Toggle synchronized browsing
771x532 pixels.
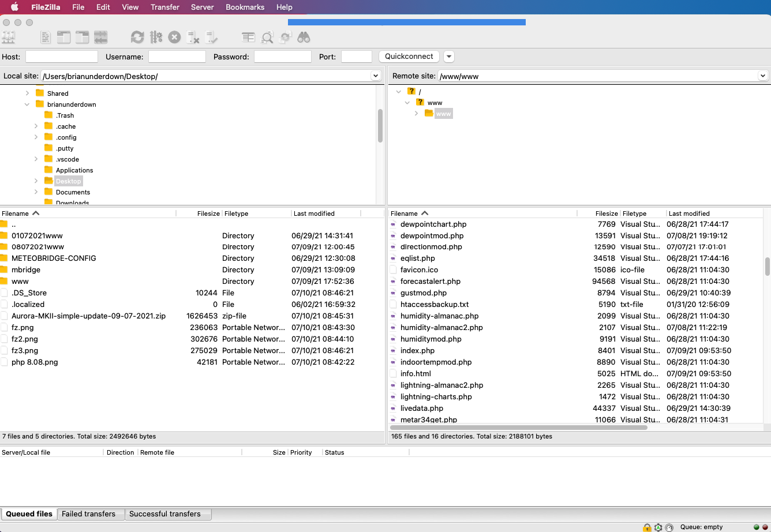(286, 38)
